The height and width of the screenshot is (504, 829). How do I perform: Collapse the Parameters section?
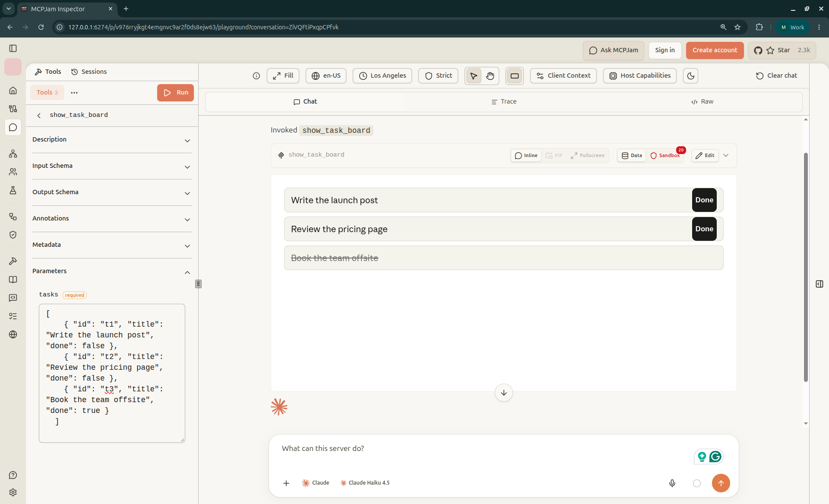(112, 271)
